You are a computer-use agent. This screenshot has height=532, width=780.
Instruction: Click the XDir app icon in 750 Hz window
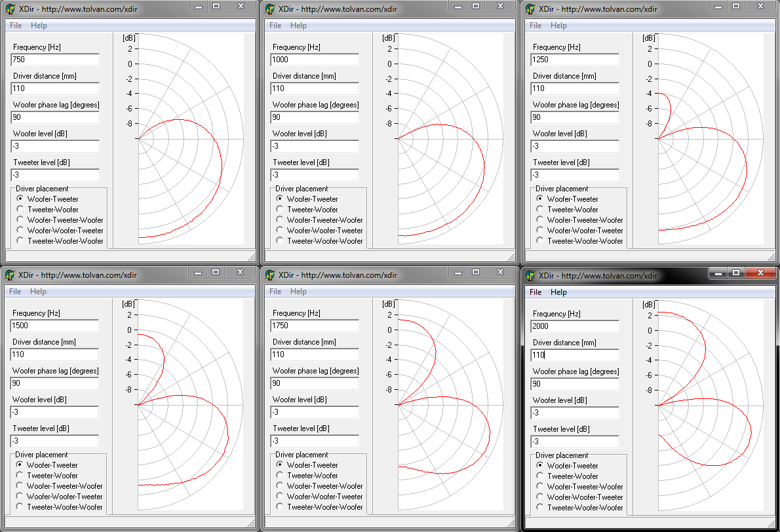click(10, 9)
